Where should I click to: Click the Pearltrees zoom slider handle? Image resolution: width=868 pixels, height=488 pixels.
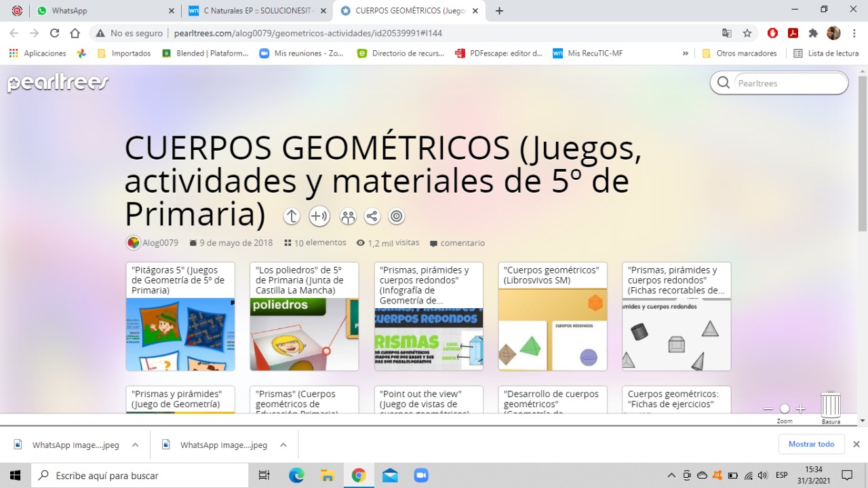click(785, 409)
